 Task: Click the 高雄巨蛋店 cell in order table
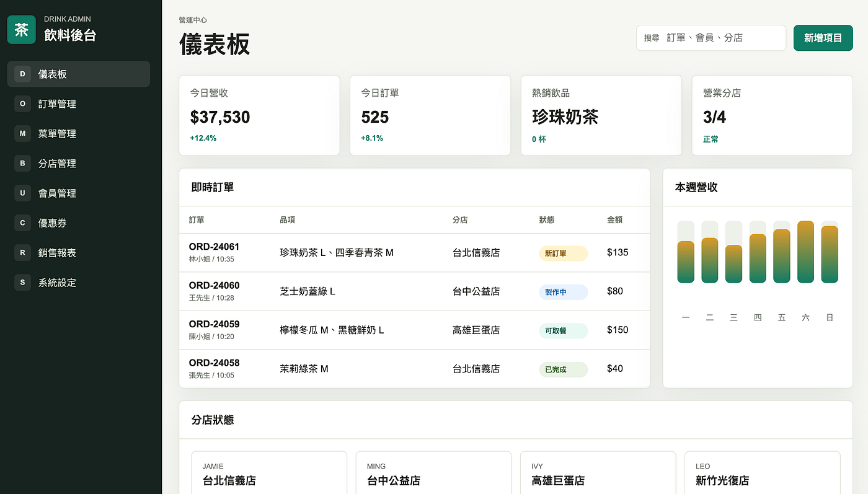click(476, 330)
